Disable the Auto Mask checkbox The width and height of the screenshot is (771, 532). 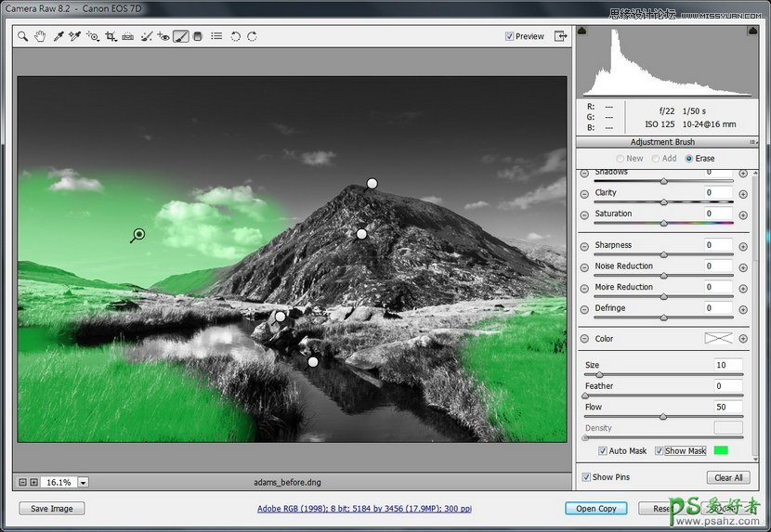[x=603, y=451]
